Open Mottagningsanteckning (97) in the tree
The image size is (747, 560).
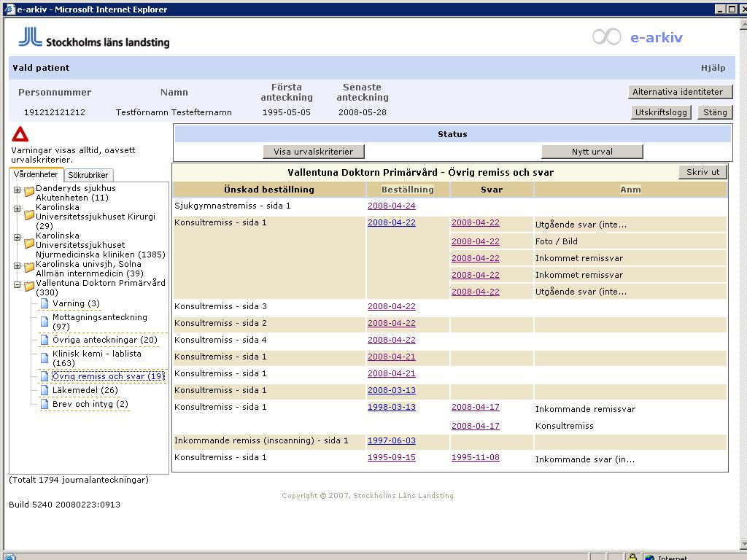(x=99, y=322)
